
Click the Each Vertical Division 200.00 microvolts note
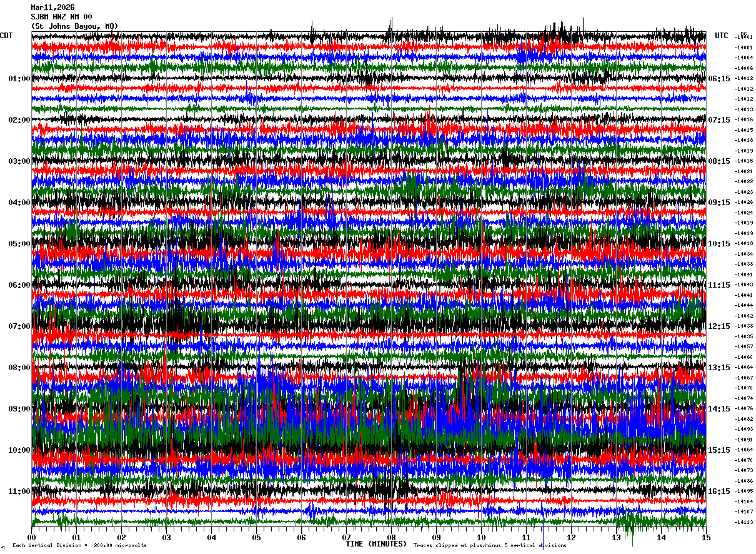coord(79,545)
